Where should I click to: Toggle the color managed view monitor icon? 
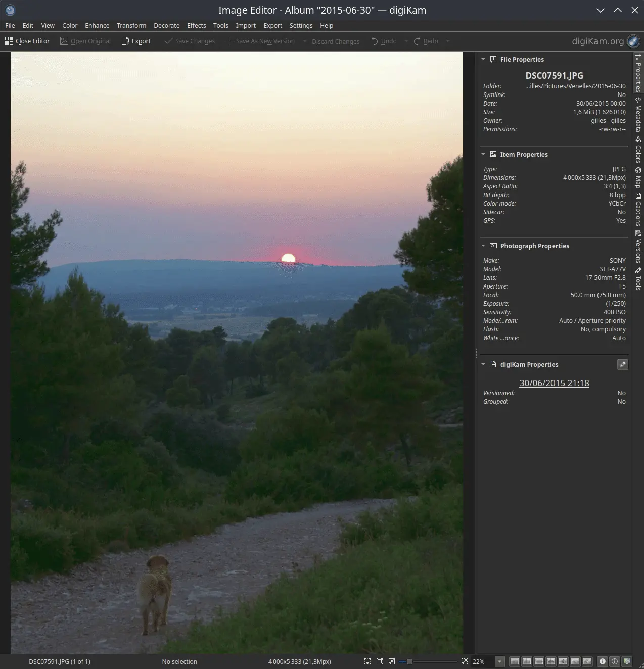tap(627, 661)
